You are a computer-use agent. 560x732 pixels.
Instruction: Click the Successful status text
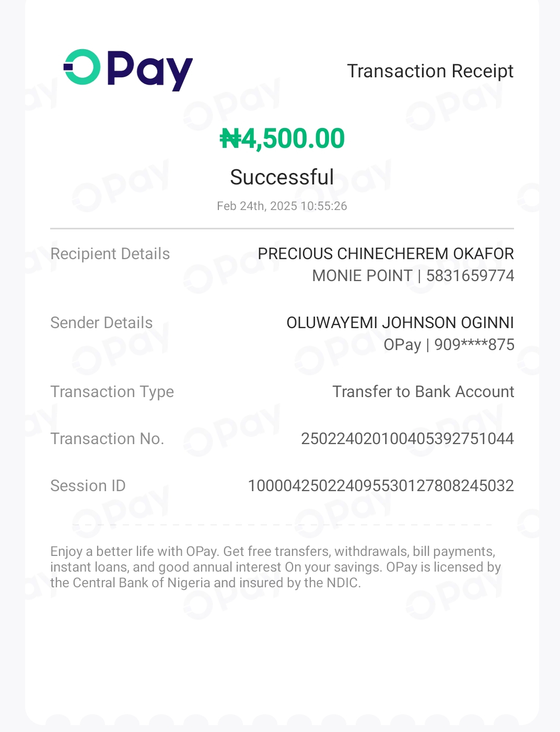pos(282,177)
